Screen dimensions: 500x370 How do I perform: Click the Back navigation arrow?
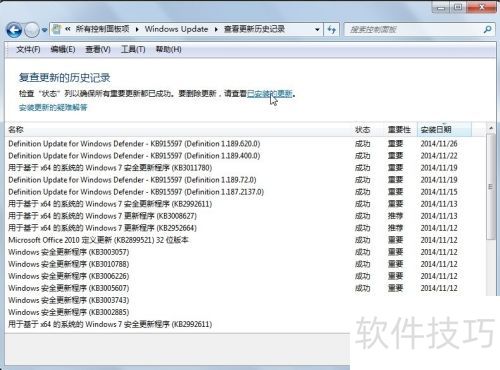point(14,30)
